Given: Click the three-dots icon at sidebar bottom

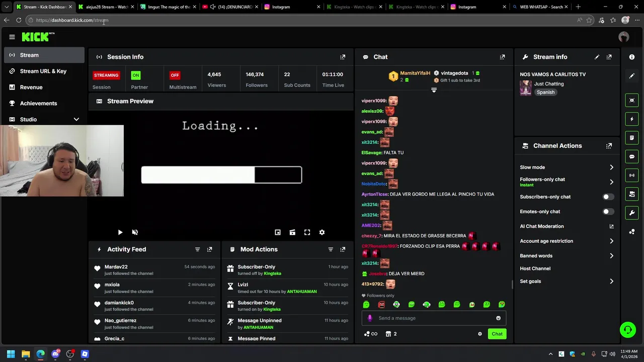Looking at the screenshot, I should point(632,232).
